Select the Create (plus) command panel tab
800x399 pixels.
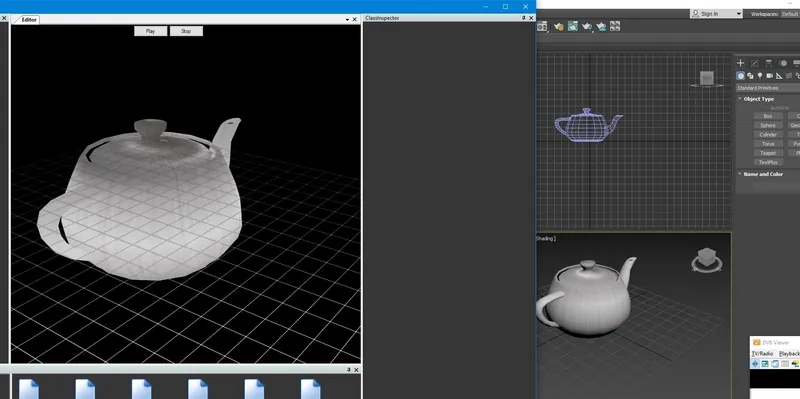click(740, 63)
